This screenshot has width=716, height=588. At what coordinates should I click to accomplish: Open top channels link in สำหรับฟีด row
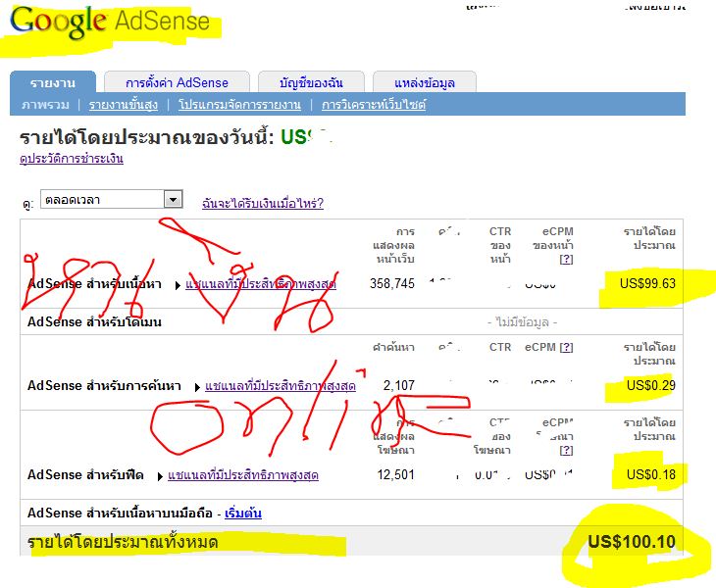(x=243, y=475)
